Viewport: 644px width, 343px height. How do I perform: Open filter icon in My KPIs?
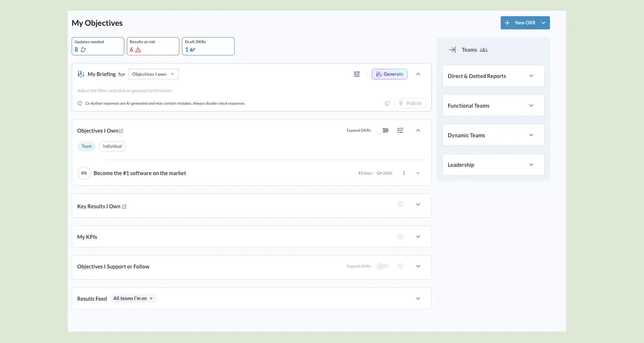coord(400,237)
